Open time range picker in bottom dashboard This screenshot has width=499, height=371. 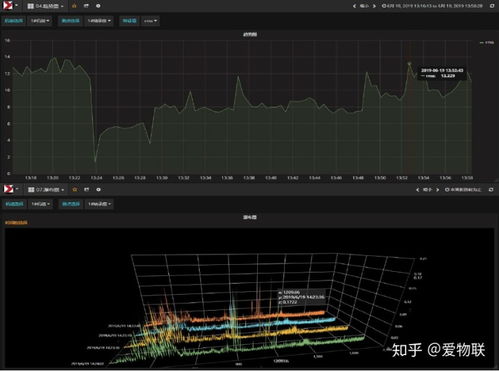[463, 190]
